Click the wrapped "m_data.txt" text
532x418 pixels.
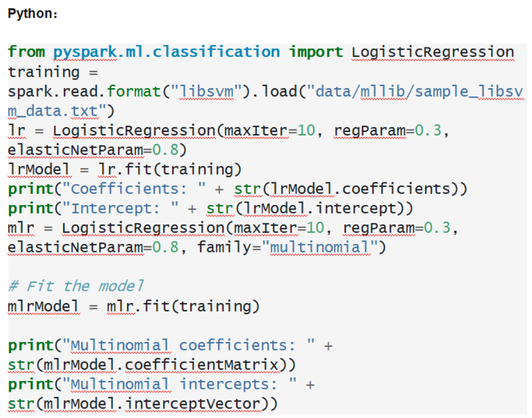pyautogui.click(x=56, y=111)
